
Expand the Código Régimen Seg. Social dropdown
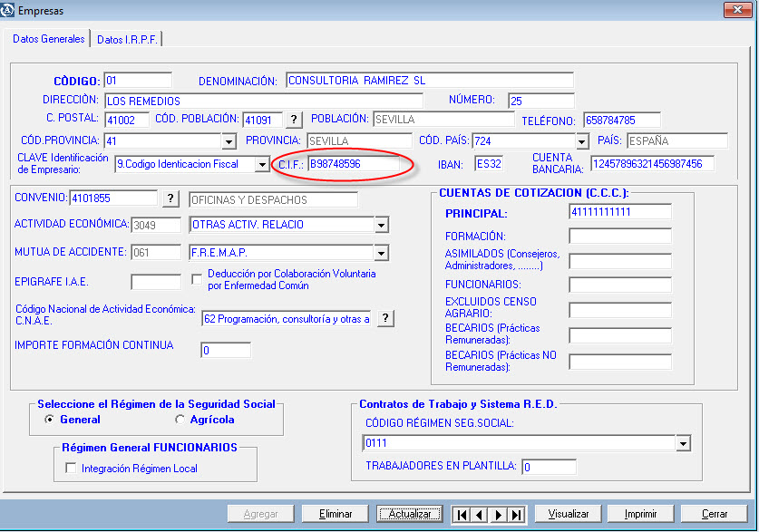(x=683, y=443)
